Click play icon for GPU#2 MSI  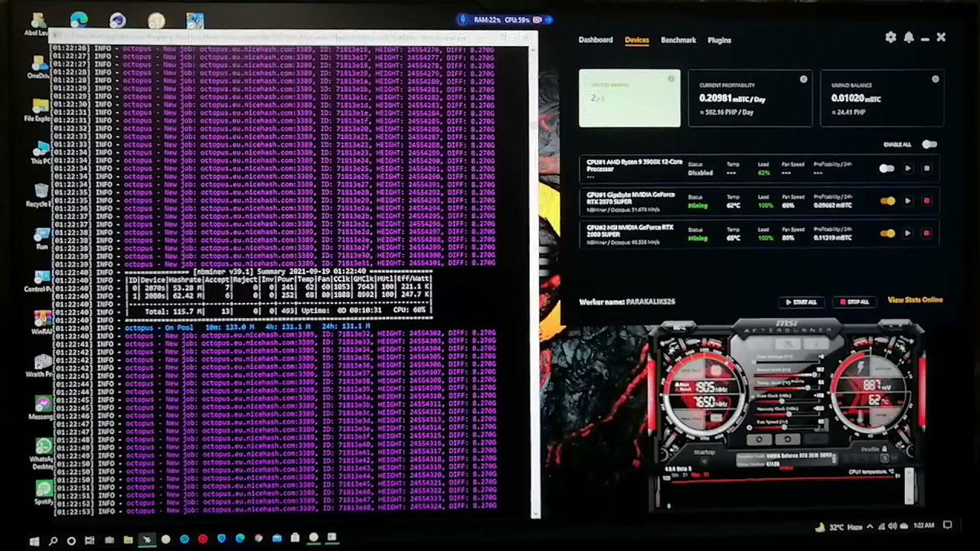click(x=908, y=233)
